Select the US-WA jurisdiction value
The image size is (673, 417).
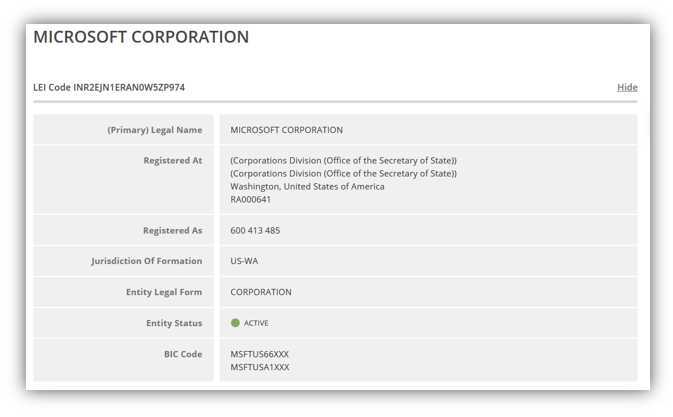pos(244,261)
